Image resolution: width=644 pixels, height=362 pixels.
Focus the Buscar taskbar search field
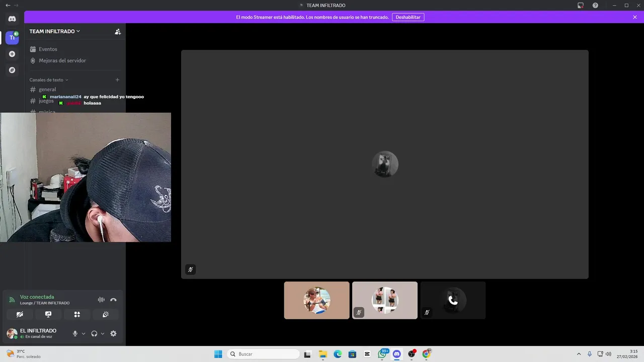point(264,354)
